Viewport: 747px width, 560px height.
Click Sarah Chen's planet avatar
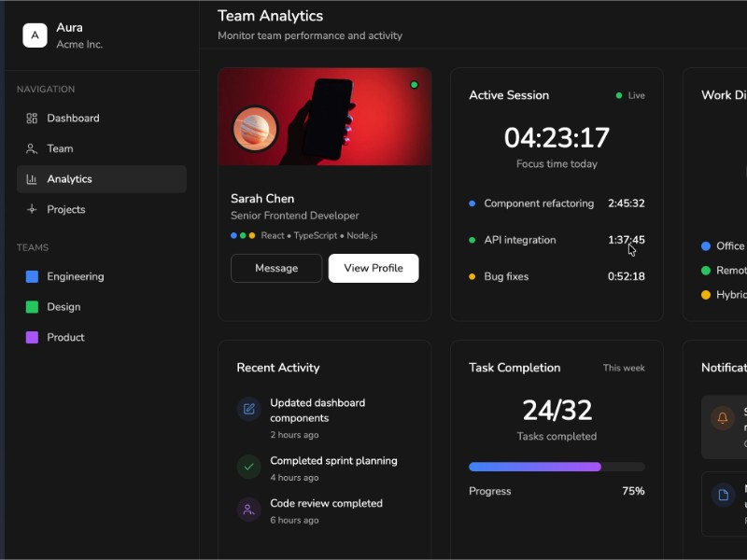coord(255,129)
